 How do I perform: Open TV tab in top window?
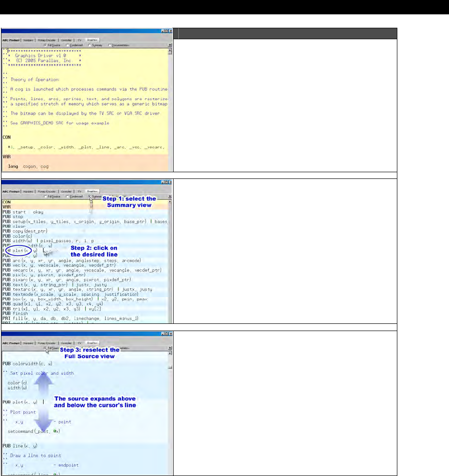(x=79, y=40)
